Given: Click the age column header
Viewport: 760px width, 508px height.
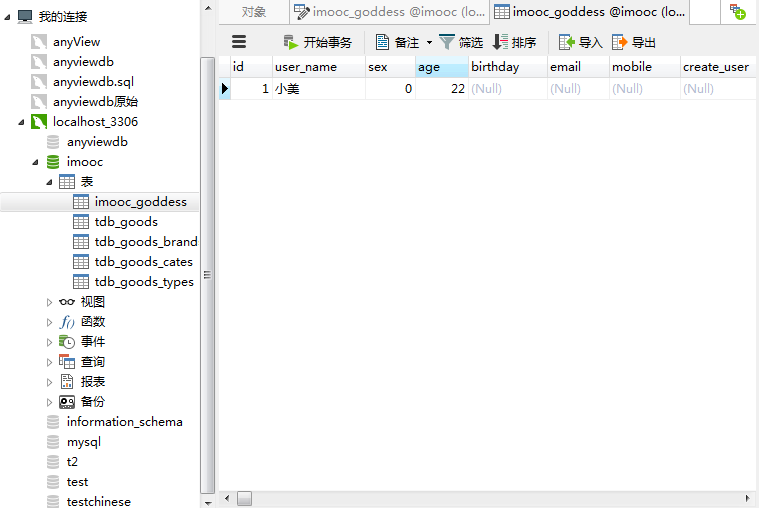Looking at the screenshot, I should click(x=442, y=67).
